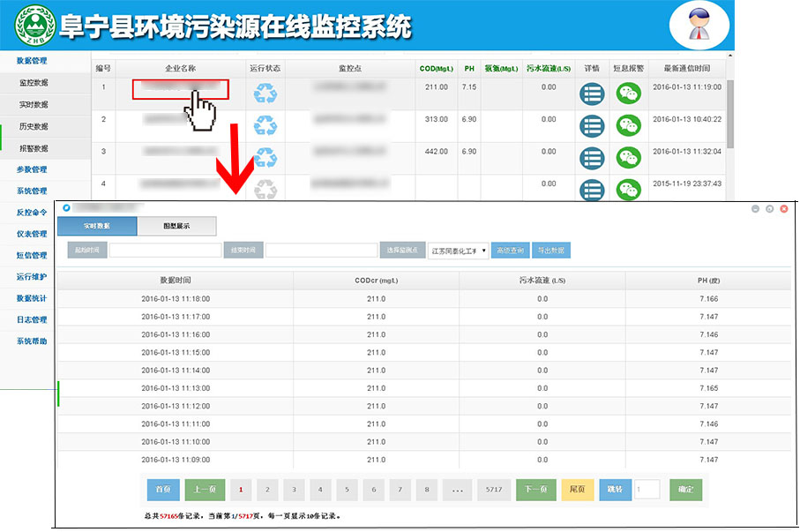Expand the 短信管理 sidebar menu

(32, 255)
